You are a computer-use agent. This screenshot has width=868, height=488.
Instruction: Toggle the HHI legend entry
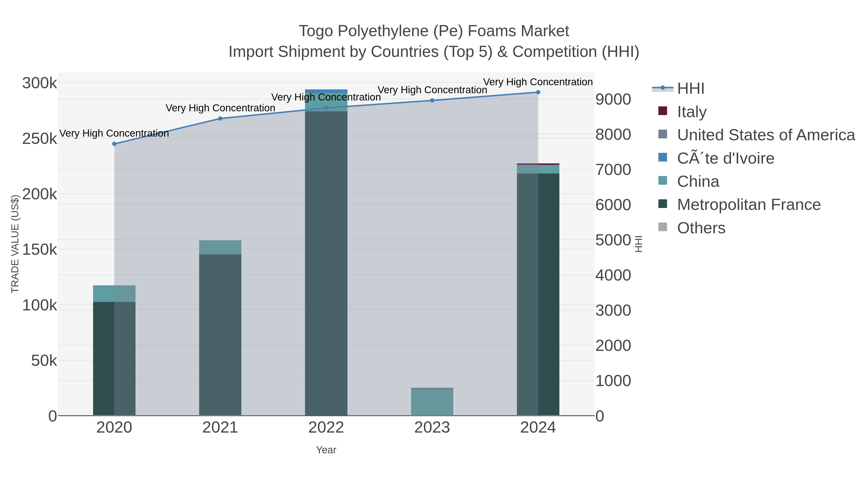pos(678,89)
